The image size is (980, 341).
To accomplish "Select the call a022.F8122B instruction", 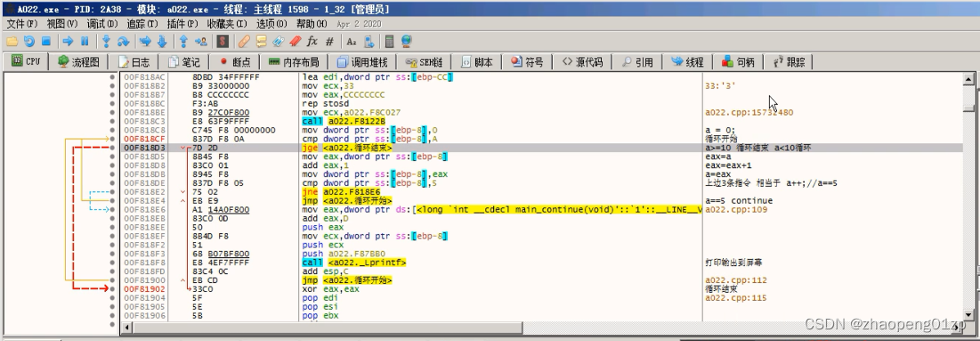I will tap(343, 121).
